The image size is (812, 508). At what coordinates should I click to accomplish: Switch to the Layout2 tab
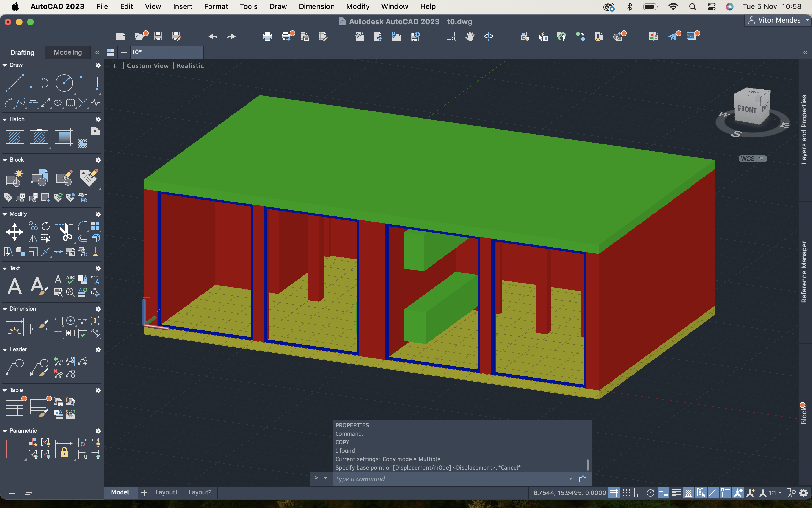[200, 492]
